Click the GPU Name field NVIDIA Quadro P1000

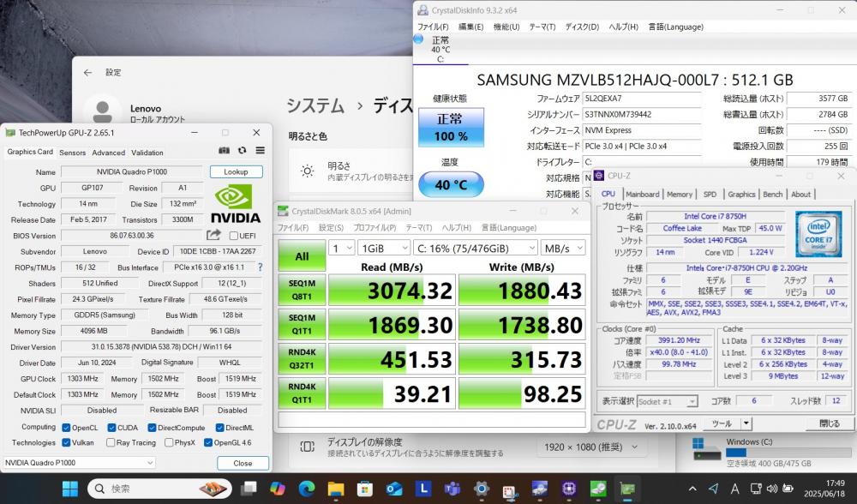click(132, 171)
